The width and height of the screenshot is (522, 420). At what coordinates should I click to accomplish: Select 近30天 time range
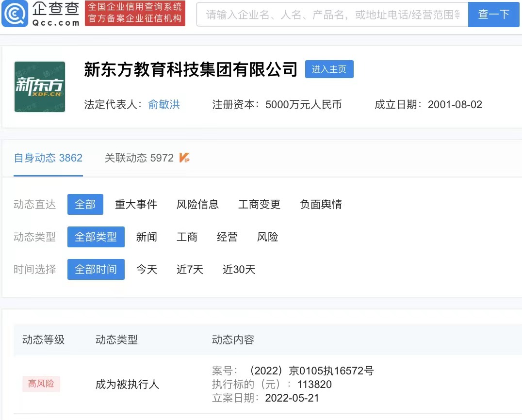tap(239, 269)
